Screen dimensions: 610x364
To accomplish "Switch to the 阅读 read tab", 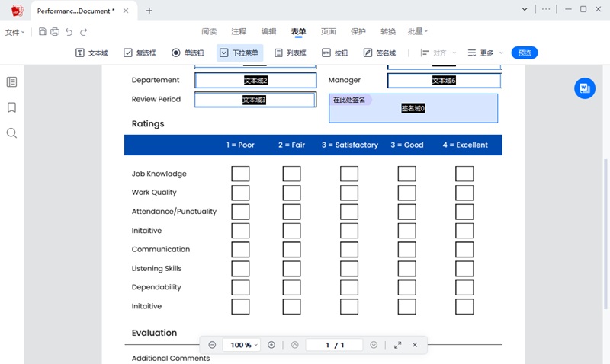I will 209,31.
